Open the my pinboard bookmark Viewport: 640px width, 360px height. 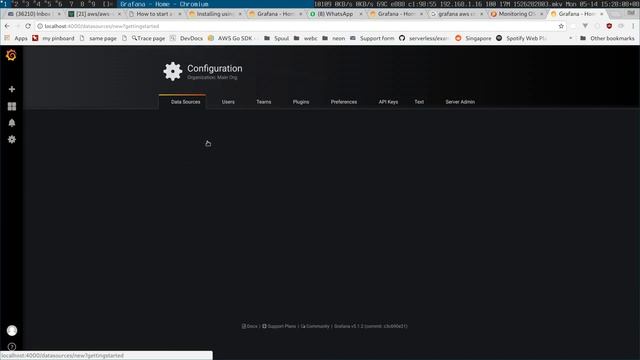(53, 38)
